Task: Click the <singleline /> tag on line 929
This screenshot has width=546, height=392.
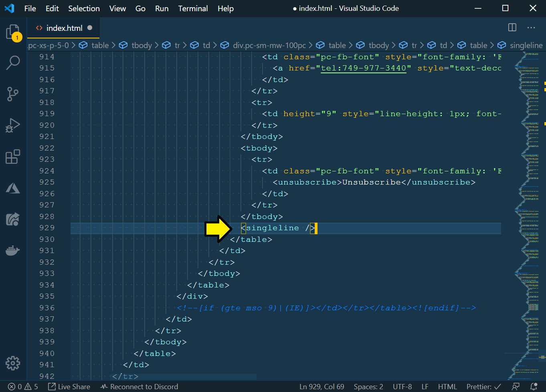Action: (278, 228)
